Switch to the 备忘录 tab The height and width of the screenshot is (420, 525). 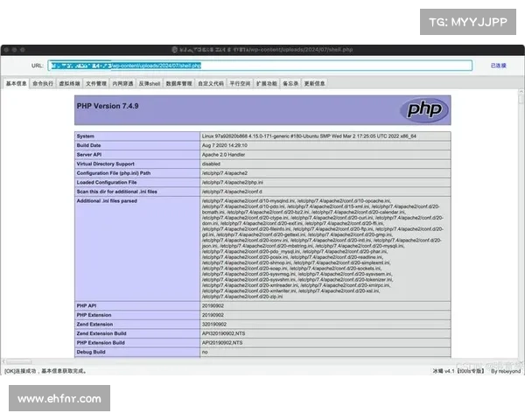click(290, 83)
